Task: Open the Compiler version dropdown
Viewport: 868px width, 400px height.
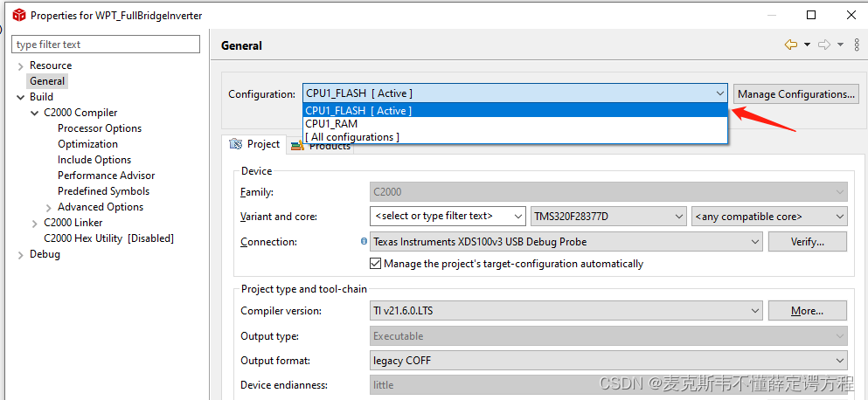Action: [x=566, y=311]
